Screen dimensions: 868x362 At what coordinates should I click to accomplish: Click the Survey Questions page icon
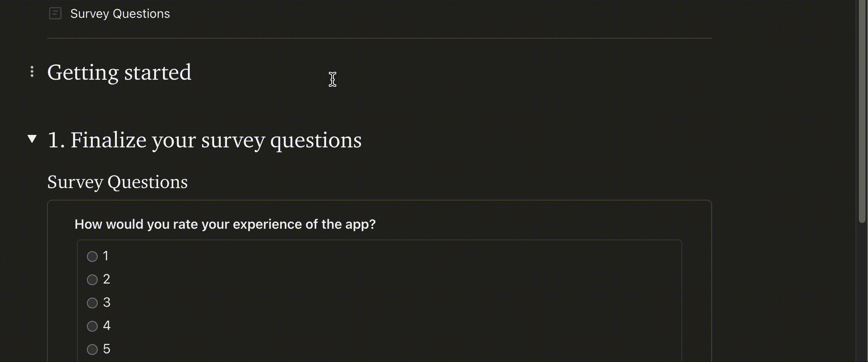point(55,13)
